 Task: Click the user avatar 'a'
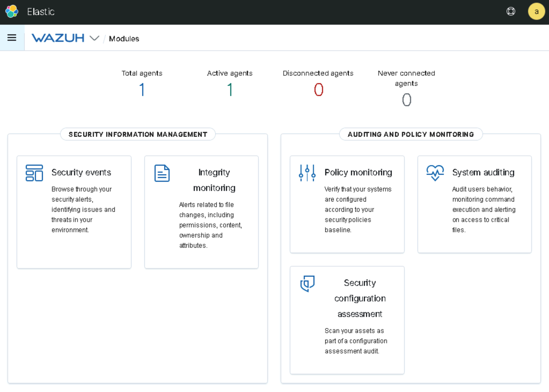[x=536, y=12]
